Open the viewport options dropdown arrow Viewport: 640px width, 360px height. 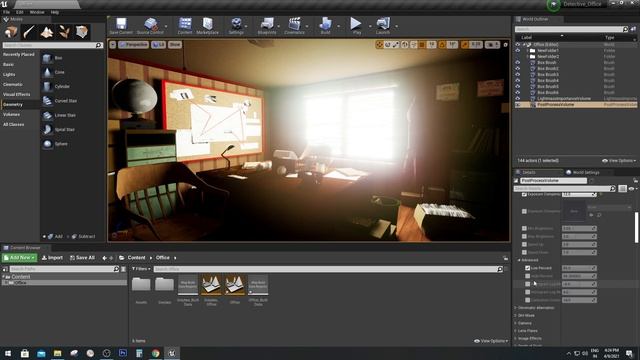113,44
